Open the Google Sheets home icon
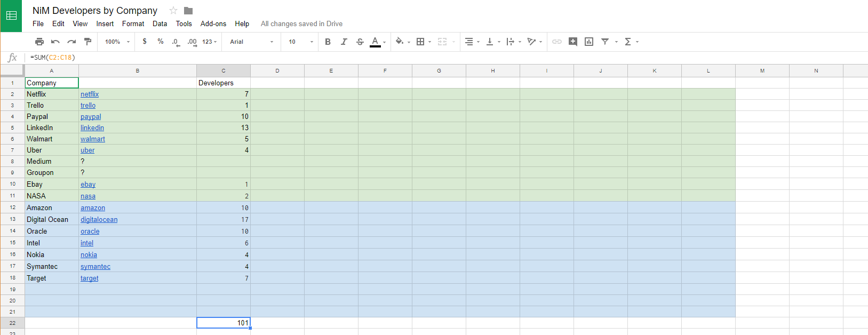 pos(11,15)
